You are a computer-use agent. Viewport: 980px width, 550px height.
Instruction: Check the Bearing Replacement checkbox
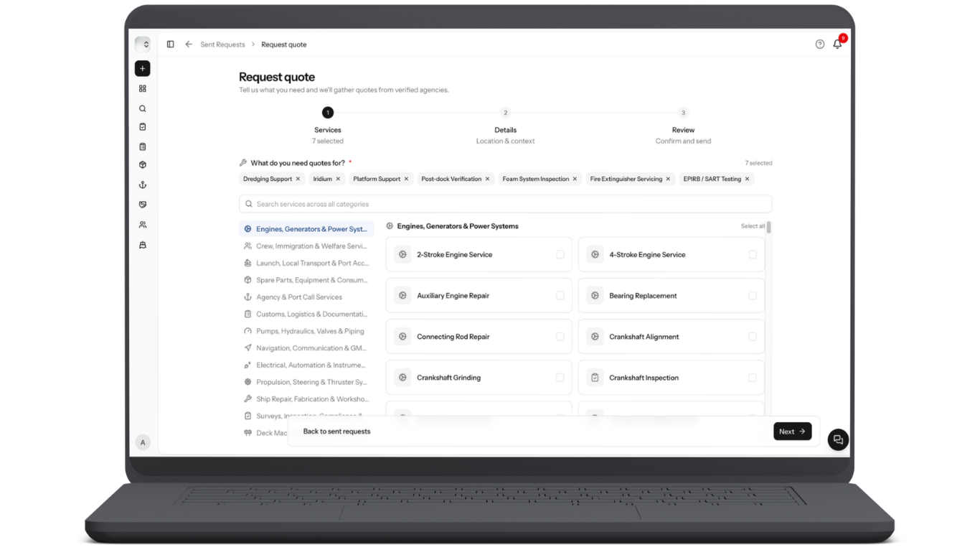(753, 295)
